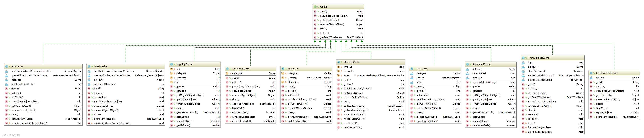Click the class icon next to LoggingCache

coord(171,64)
